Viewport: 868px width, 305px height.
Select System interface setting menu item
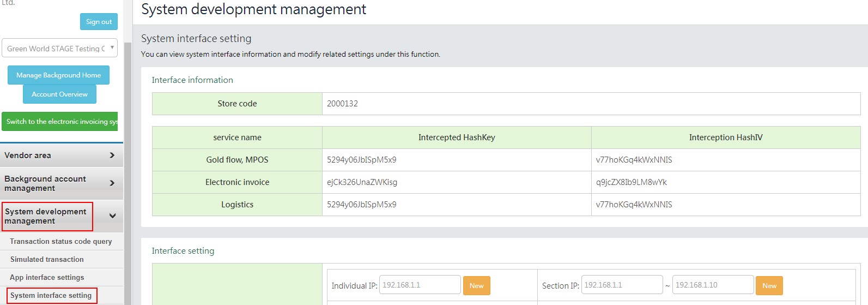[x=51, y=295]
